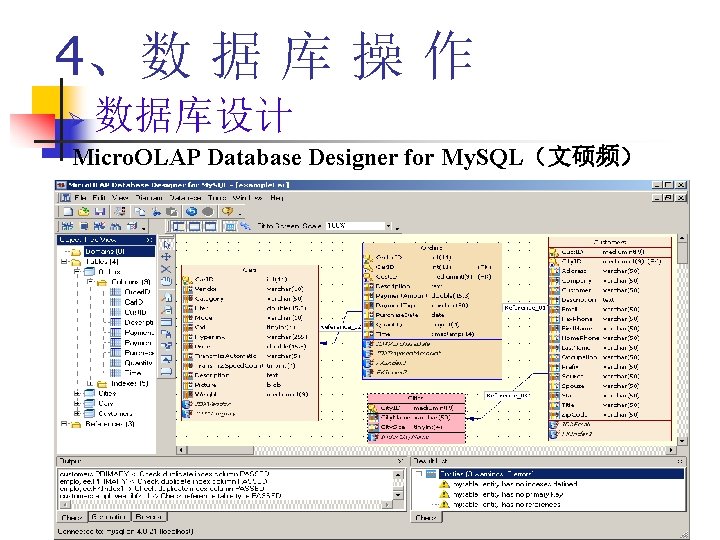
Task: Open the File menu
Action: tap(80, 198)
